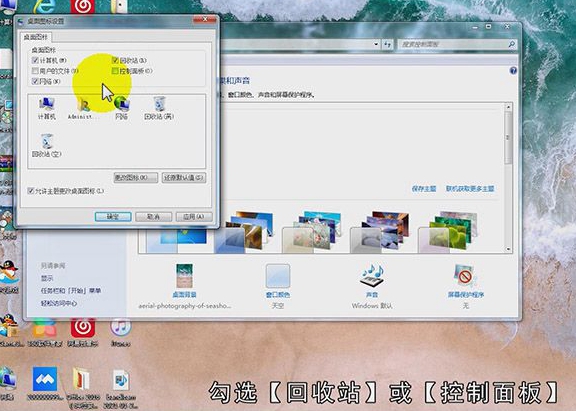Open 窗口颜色 window color settings
Screen dimensions: 576x411
pos(278,280)
